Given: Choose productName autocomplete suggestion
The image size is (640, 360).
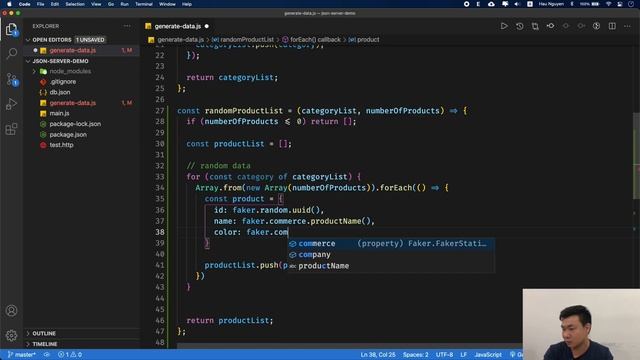Looking at the screenshot, I should click(391, 266).
